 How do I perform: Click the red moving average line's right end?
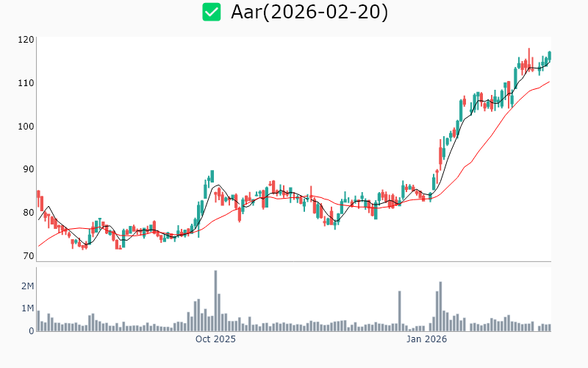coord(548,82)
